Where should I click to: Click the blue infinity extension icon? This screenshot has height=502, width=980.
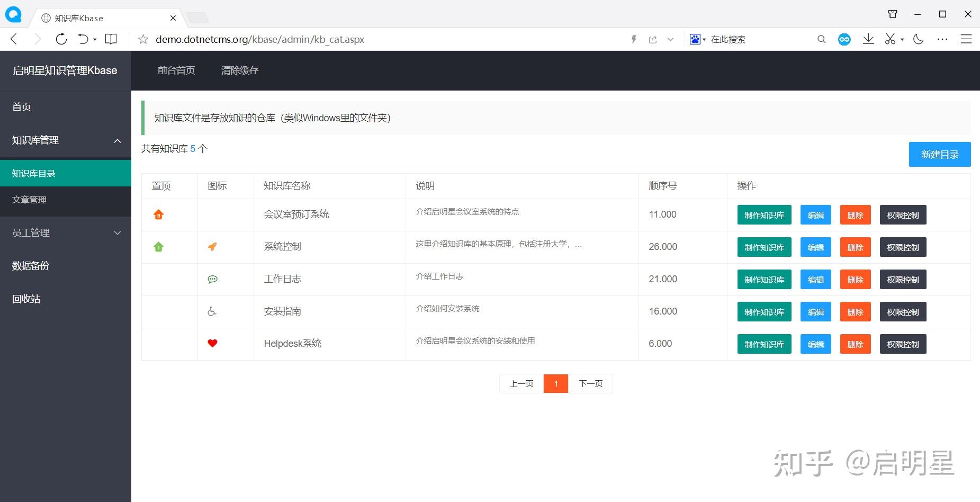pos(844,39)
